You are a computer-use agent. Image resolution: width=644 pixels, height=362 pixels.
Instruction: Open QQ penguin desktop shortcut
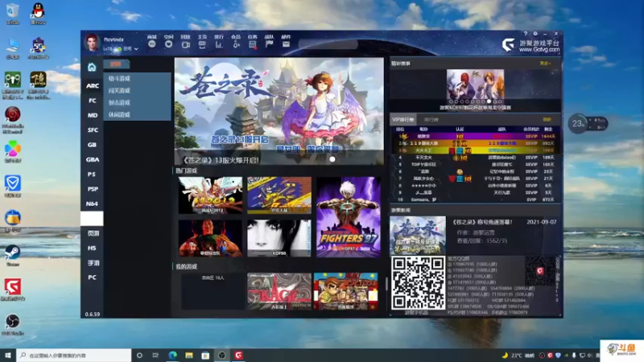[x=38, y=13]
